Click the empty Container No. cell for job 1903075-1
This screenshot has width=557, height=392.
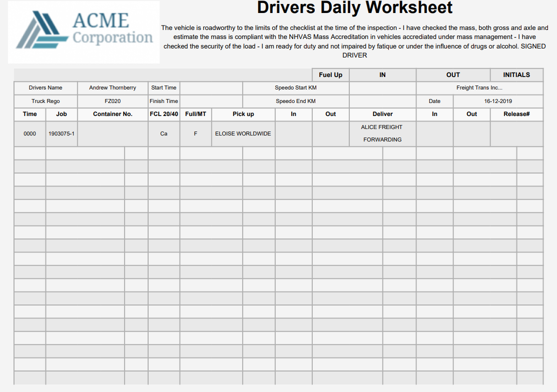(x=113, y=133)
